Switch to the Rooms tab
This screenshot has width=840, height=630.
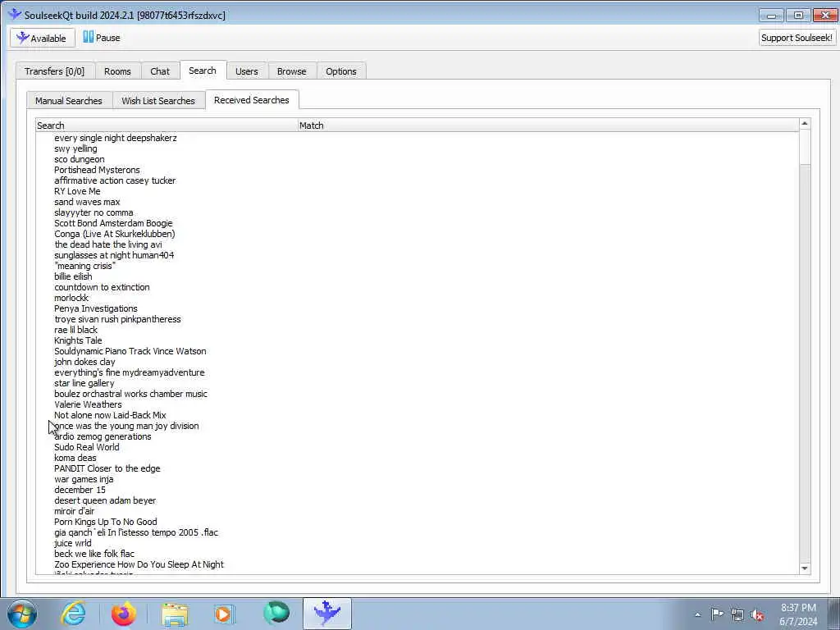click(117, 71)
